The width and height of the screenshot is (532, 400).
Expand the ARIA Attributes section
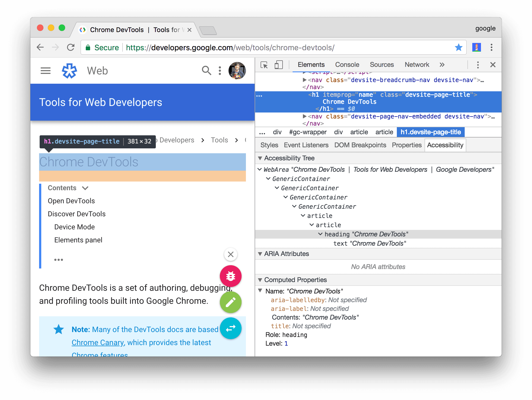tap(261, 254)
